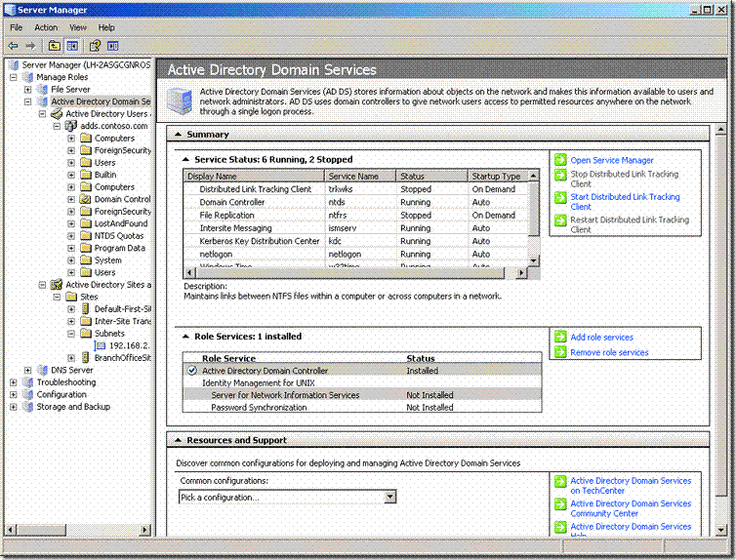Image resolution: width=736 pixels, height=560 pixels.
Task: Select the Inter-Site Transports tree item
Action: (x=123, y=321)
